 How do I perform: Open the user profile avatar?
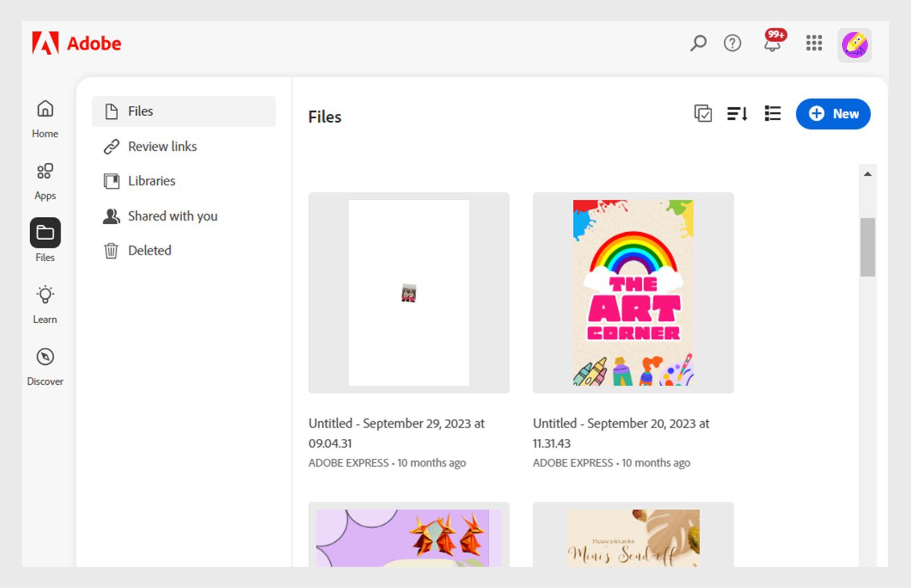tap(854, 45)
